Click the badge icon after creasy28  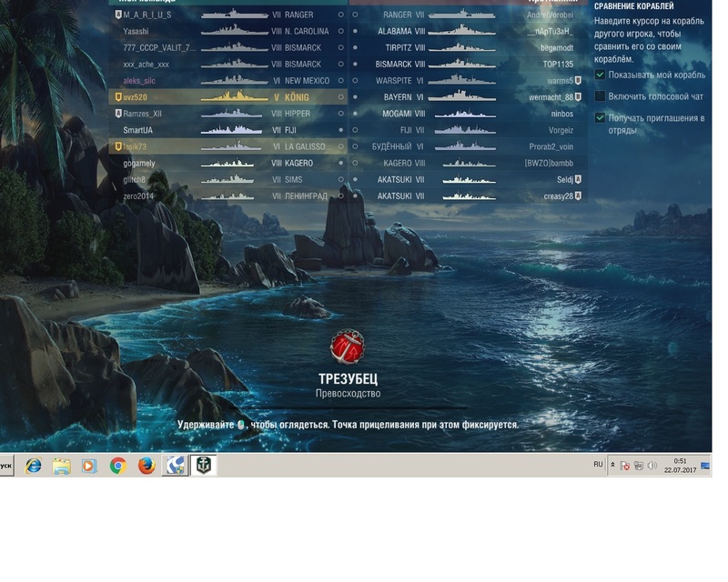click(x=578, y=196)
